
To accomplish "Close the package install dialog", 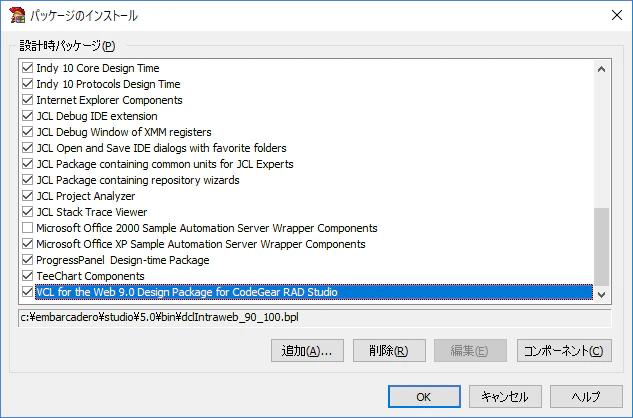I will click(x=616, y=15).
